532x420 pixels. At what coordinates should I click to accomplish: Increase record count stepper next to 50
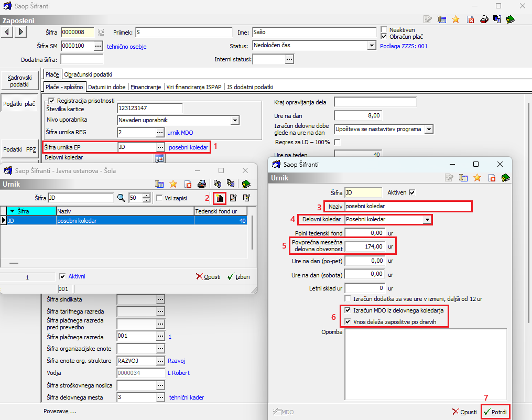point(147,196)
